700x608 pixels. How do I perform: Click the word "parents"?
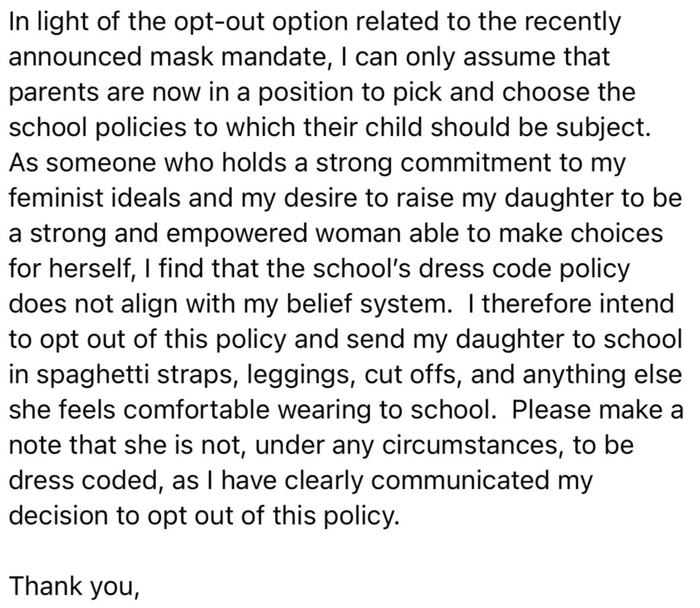(x=53, y=92)
